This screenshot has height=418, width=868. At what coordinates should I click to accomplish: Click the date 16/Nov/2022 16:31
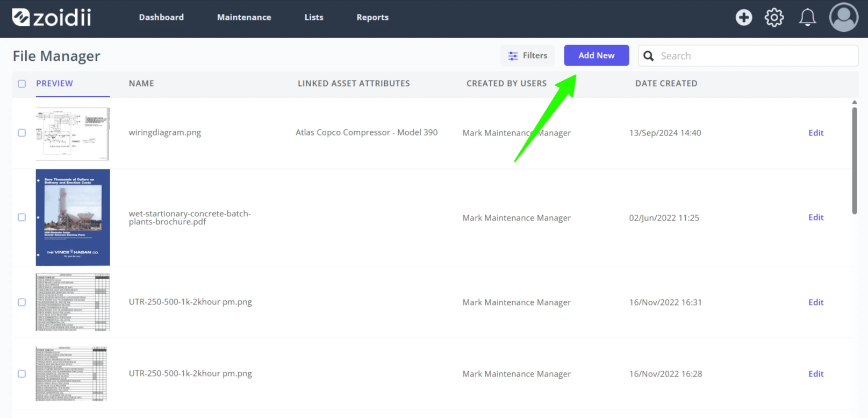[x=665, y=302]
